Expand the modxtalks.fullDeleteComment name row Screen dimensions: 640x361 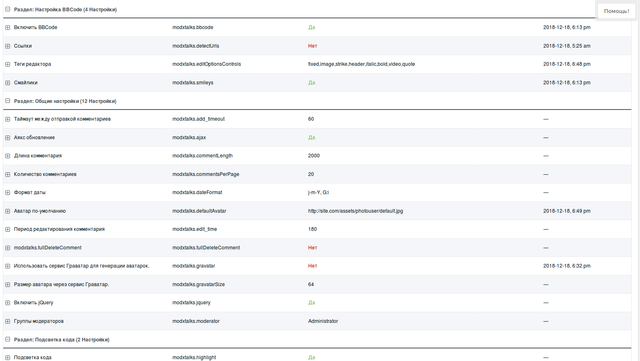click(x=7, y=248)
